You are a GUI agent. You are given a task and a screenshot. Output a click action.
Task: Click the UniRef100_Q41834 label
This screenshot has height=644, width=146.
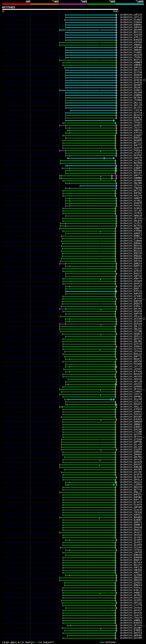click(x=131, y=55)
